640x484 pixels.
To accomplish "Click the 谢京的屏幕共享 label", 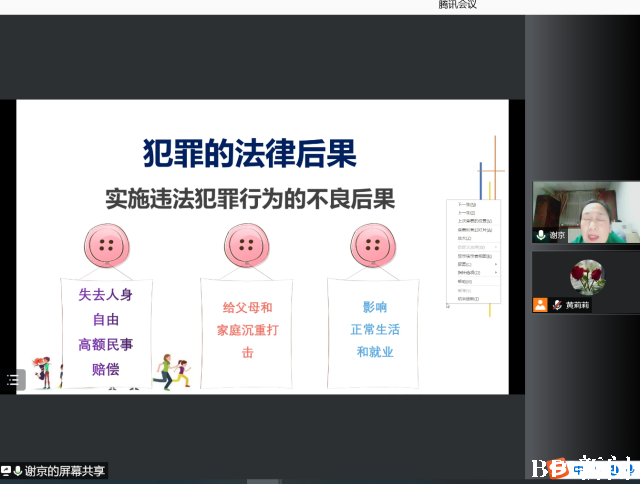I will click(65, 470).
